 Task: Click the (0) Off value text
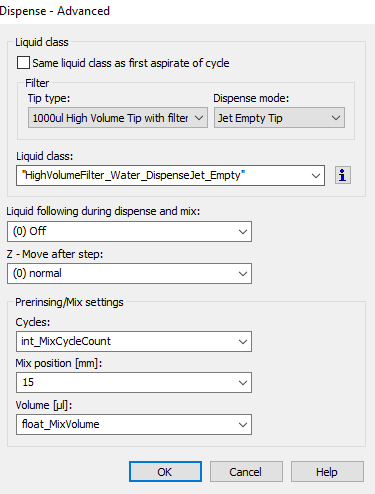click(29, 231)
